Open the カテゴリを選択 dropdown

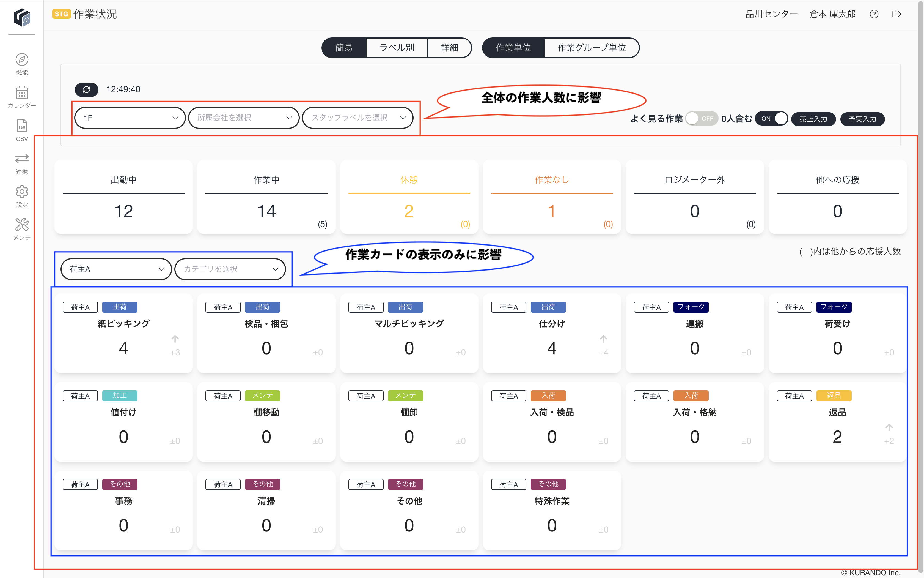[230, 269]
